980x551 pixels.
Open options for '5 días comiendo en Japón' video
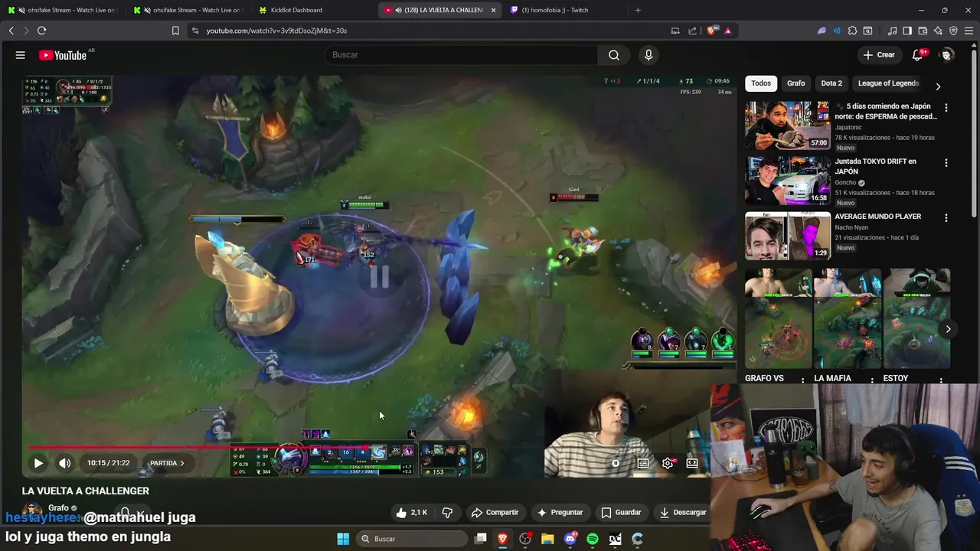tap(946, 108)
